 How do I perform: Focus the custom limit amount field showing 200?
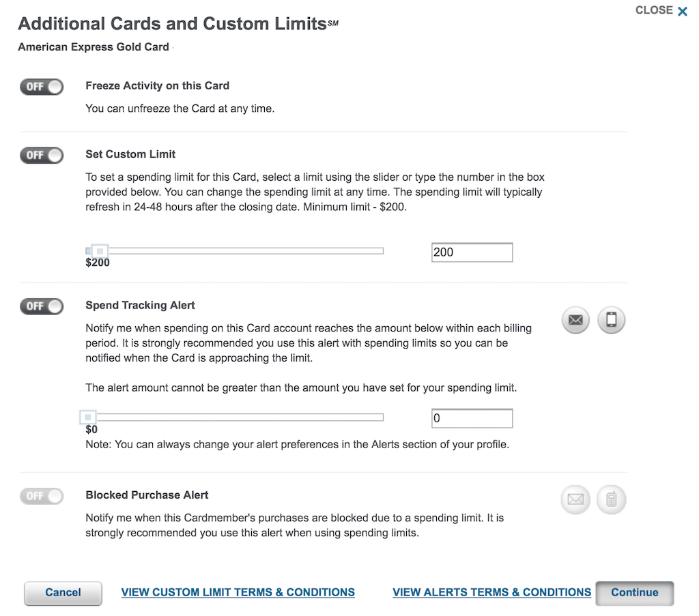[x=472, y=252]
